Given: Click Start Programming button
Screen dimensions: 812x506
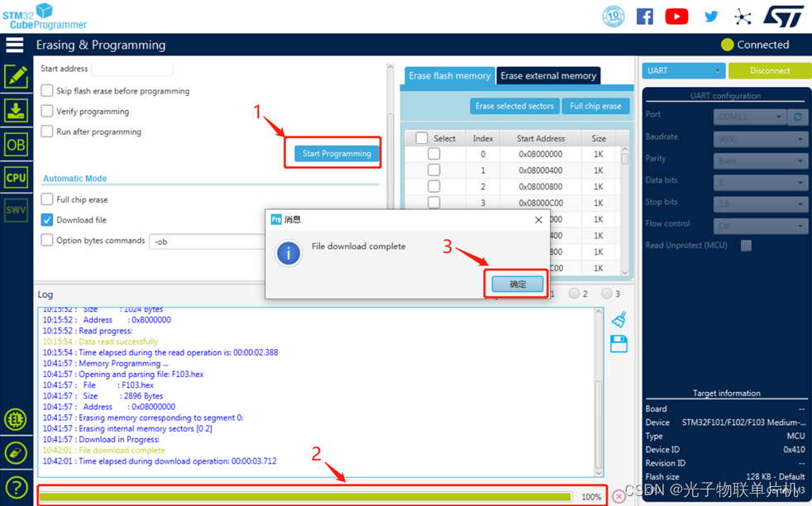Looking at the screenshot, I should pos(337,153).
